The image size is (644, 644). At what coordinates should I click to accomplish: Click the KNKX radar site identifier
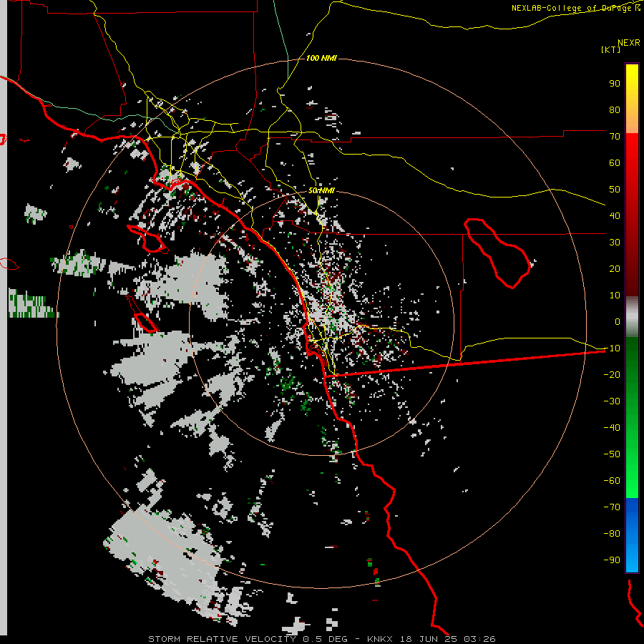pos(380,639)
